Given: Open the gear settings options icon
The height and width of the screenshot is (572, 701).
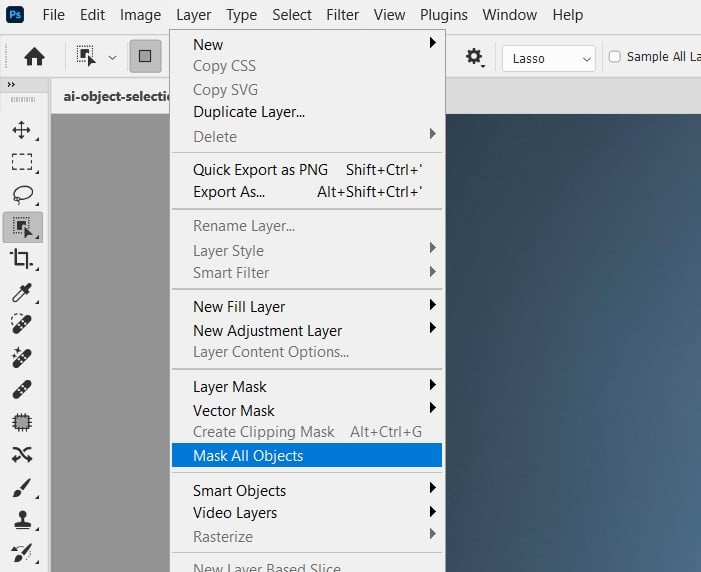Looking at the screenshot, I should (474, 57).
